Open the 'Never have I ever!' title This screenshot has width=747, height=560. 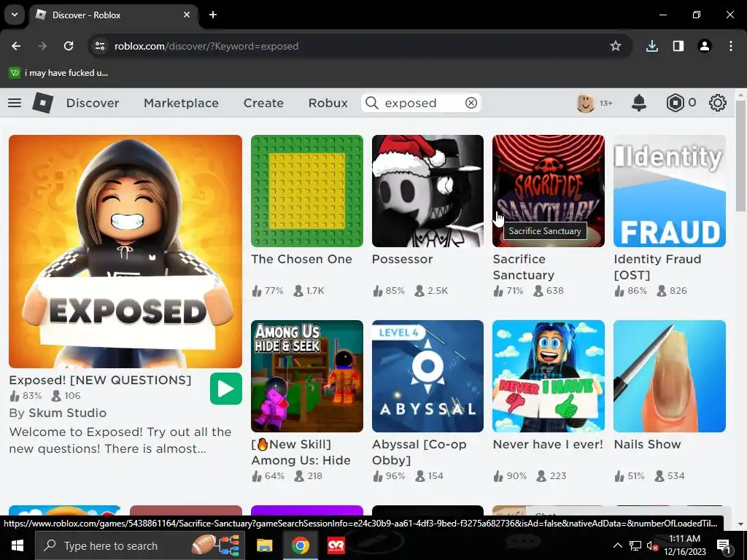(x=548, y=444)
